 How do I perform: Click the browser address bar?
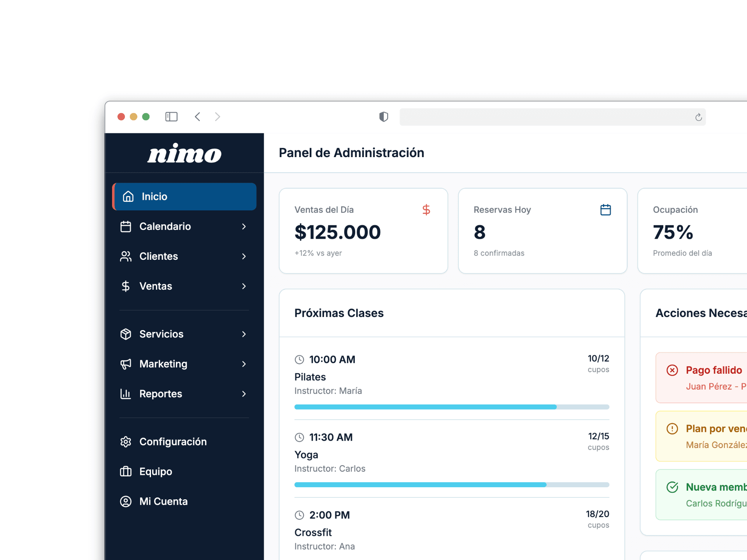(552, 117)
